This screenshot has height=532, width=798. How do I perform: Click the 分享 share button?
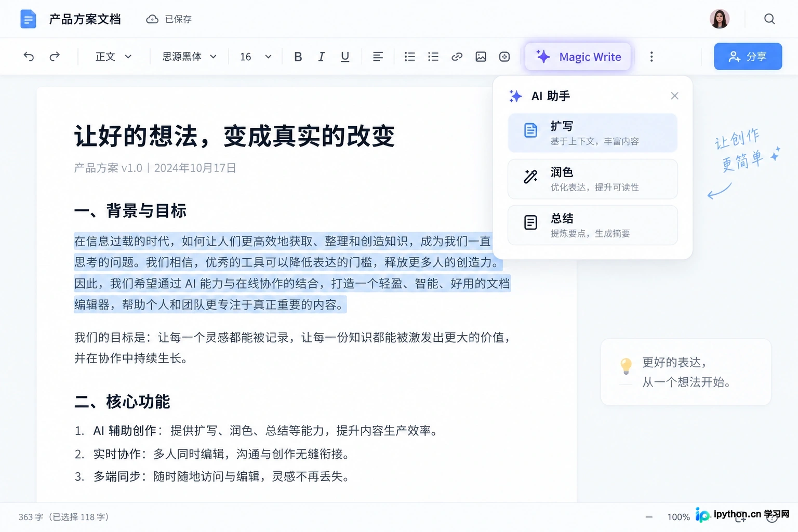coord(748,56)
